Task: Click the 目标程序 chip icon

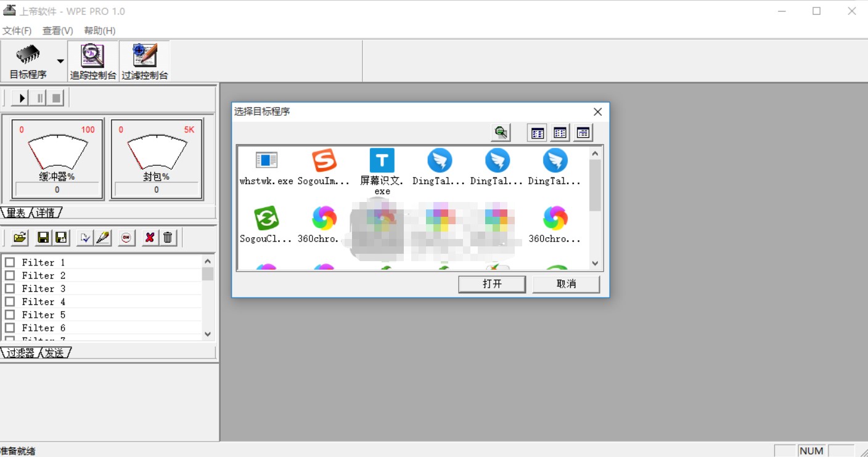Action: [28, 55]
